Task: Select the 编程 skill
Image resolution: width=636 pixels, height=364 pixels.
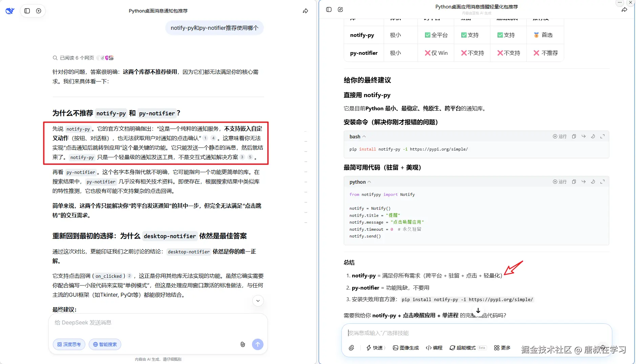Action: pos(434,348)
